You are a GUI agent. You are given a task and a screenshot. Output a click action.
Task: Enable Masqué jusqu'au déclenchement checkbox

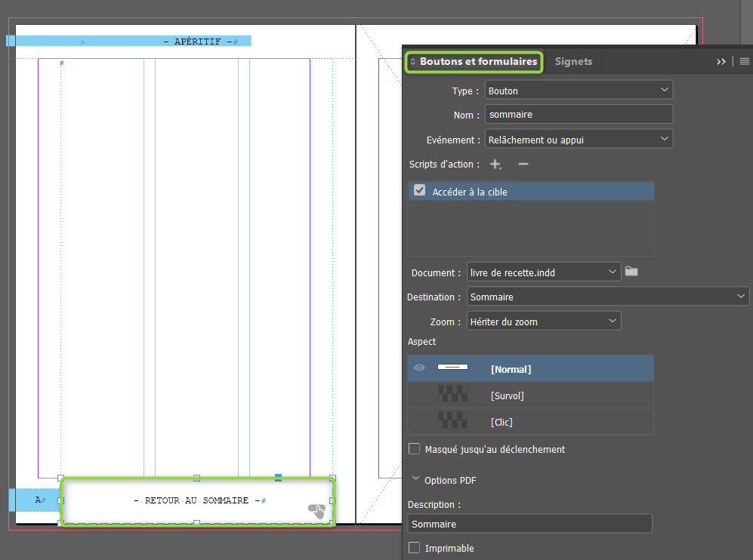click(x=414, y=448)
